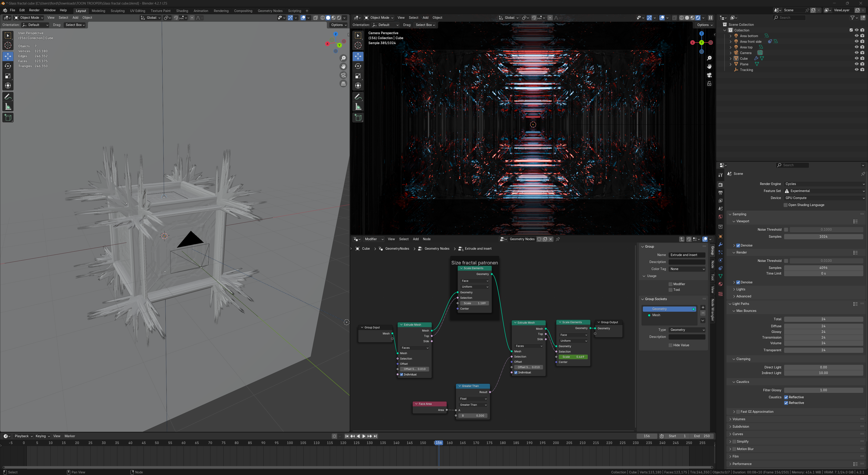Adjust Render Samples value 4096
The image size is (868, 475).
(x=823, y=268)
